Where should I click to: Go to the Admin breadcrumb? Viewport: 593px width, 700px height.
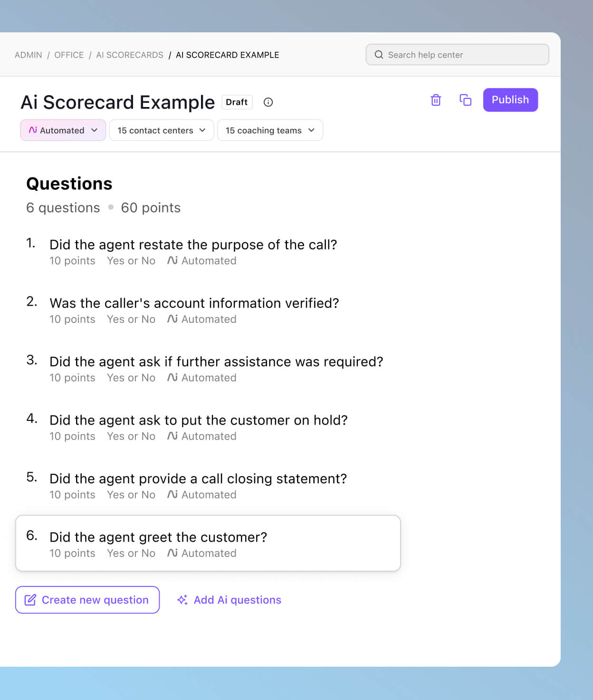29,55
